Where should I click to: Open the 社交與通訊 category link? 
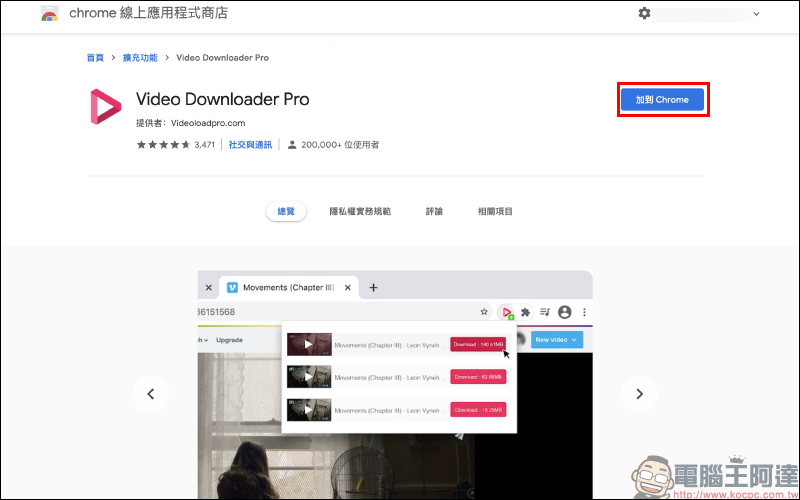click(250, 145)
